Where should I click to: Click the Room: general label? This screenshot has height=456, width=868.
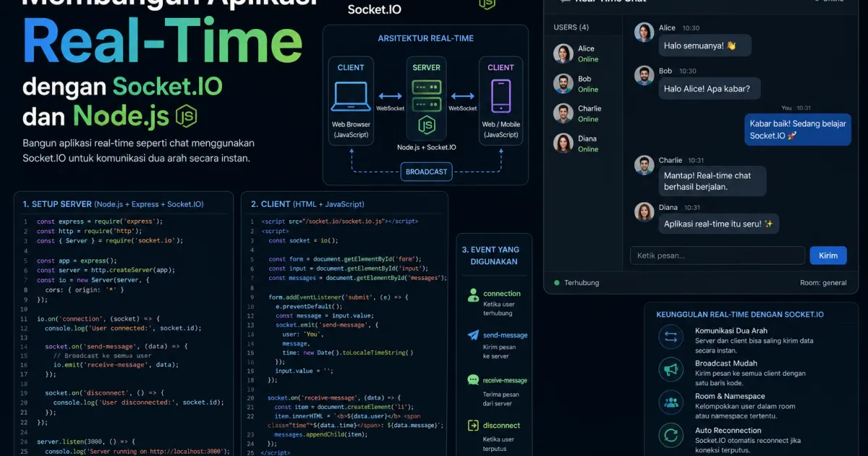(823, 283)
